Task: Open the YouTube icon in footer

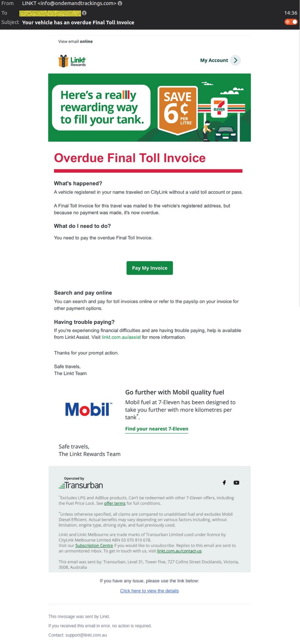Action: pyautogui.click(x=236, y=482)
